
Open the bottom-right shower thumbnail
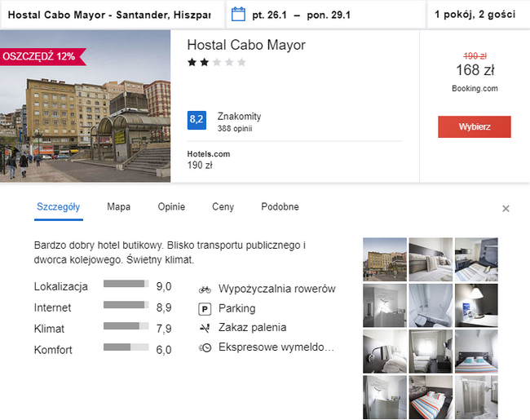click(476, 397)
